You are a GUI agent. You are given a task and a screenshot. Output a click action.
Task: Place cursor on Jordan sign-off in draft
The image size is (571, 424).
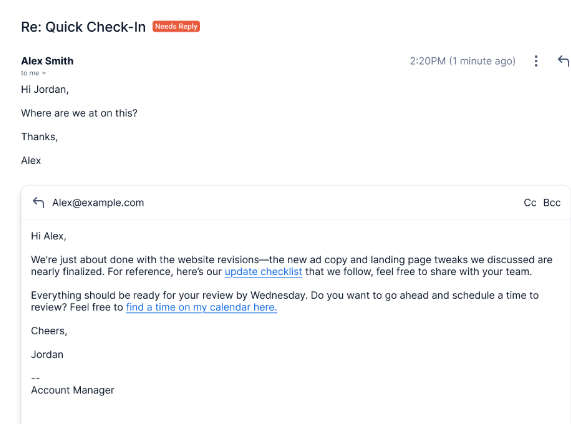[47, 354]
